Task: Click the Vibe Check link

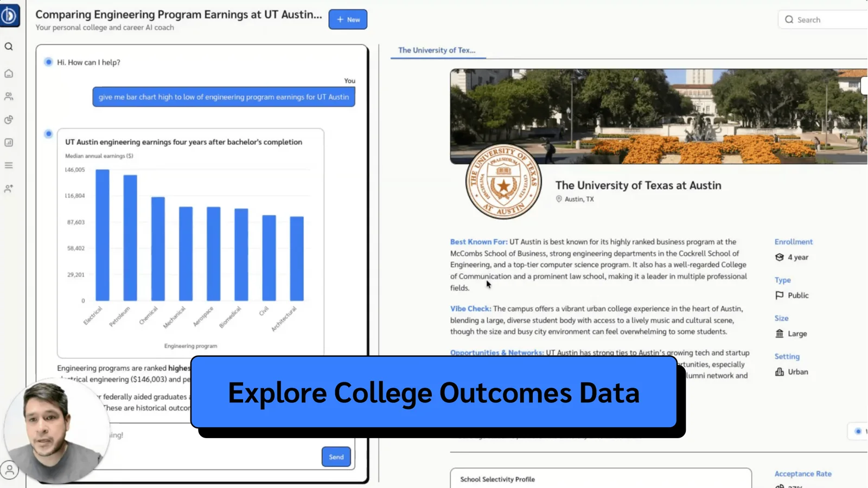Action: (x=470, y=309)
